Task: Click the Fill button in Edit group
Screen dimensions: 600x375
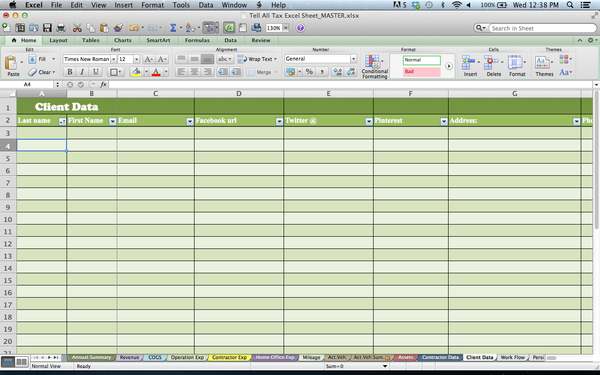Action: 38,59
